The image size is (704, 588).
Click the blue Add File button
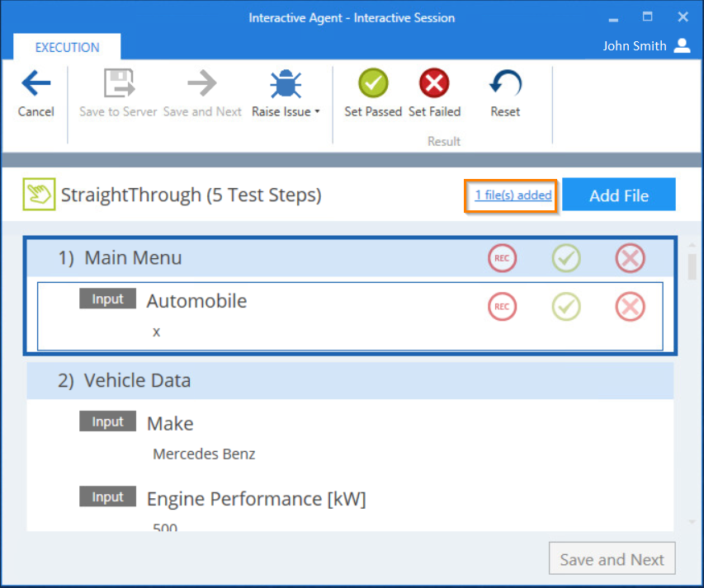(x=619, y=195)
